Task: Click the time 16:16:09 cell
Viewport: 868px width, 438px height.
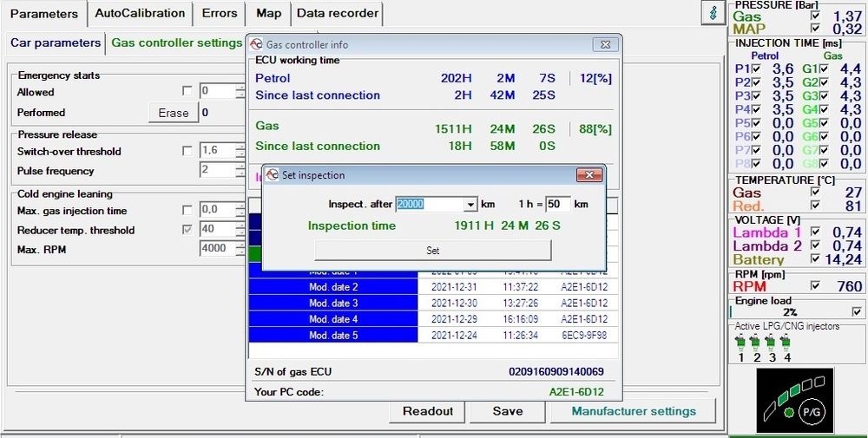Action: point(522,319)
